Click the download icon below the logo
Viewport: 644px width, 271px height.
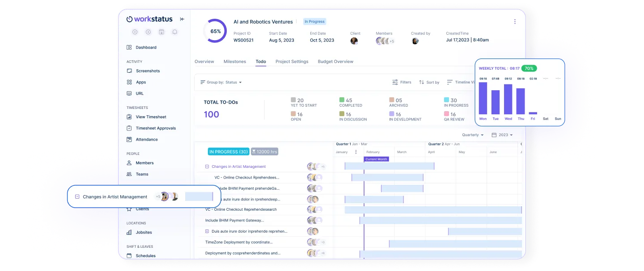coord(148,32)
